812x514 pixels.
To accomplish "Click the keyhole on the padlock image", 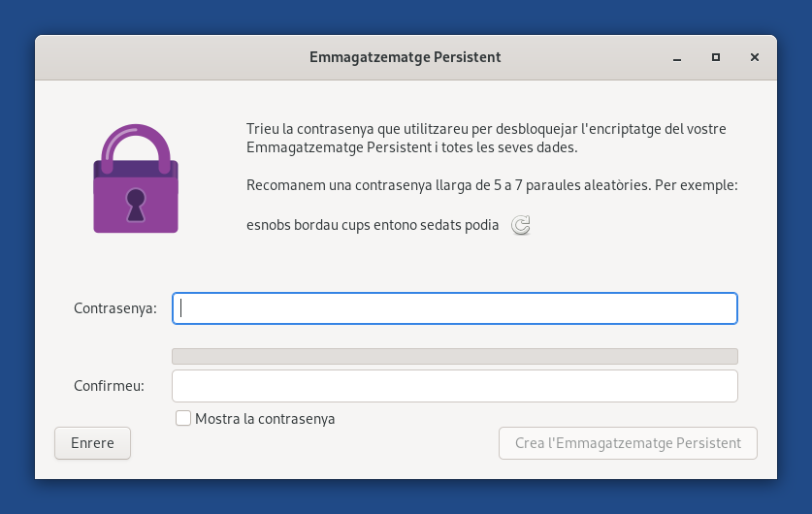I will pos(136,205).
